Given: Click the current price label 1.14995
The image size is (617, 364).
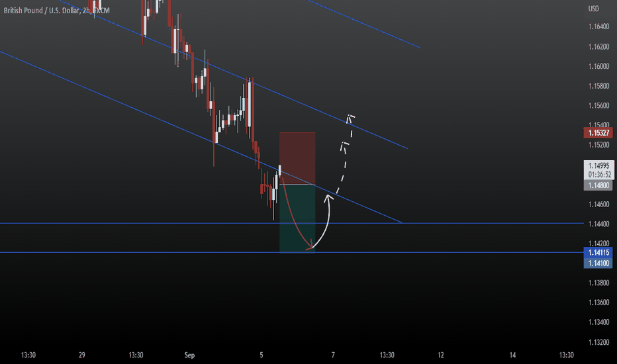Looking at the screenshot, I should pyautogui.click(x=598, y=165).
